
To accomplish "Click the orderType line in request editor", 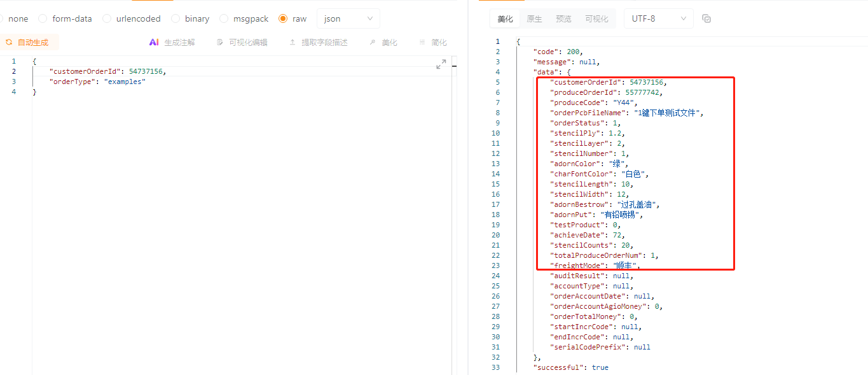I will point(97,82).
